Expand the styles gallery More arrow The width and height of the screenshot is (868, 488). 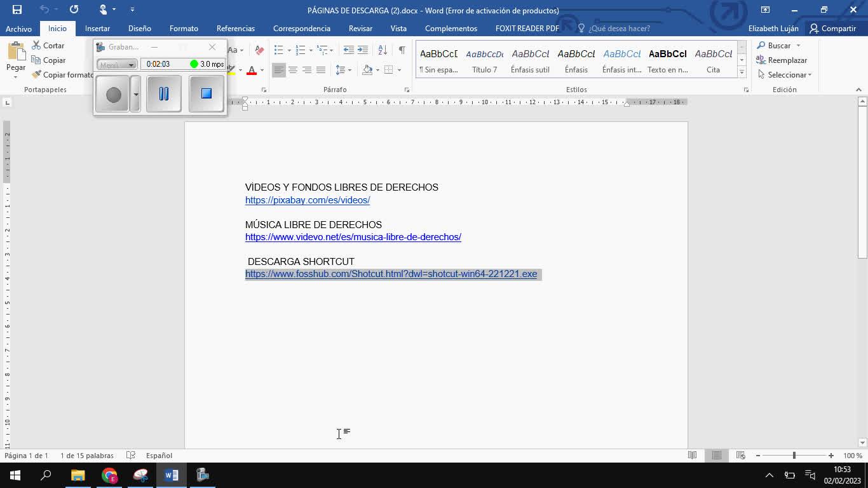742,72
